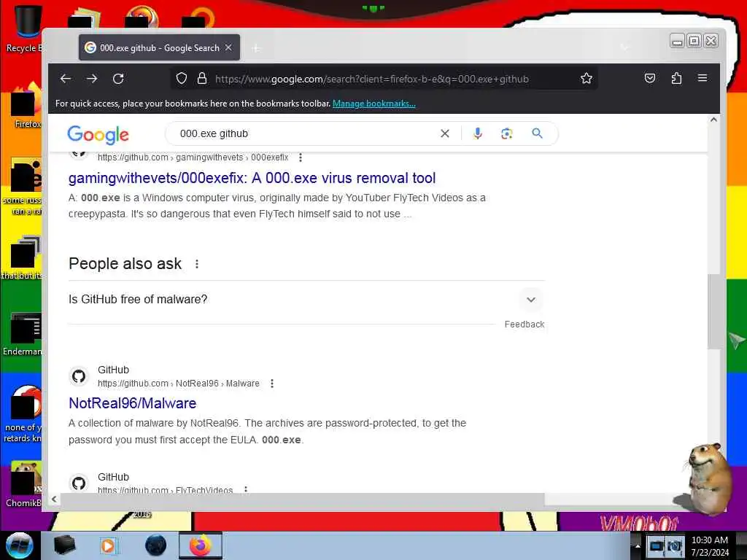Open the Firefox extensions puzzle icon

tap(676, 78)
